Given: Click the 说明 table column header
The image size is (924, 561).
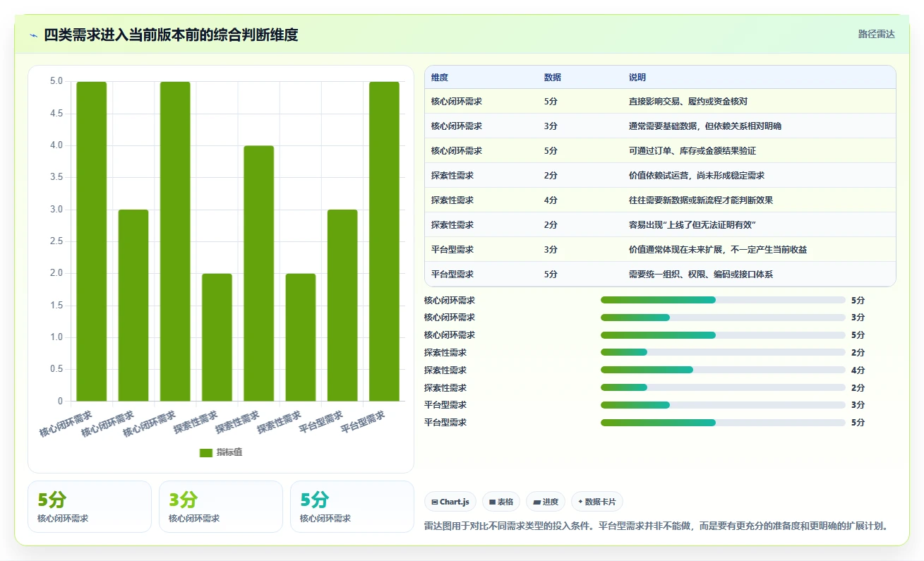Looking at the screenshot, I should 637,78.
